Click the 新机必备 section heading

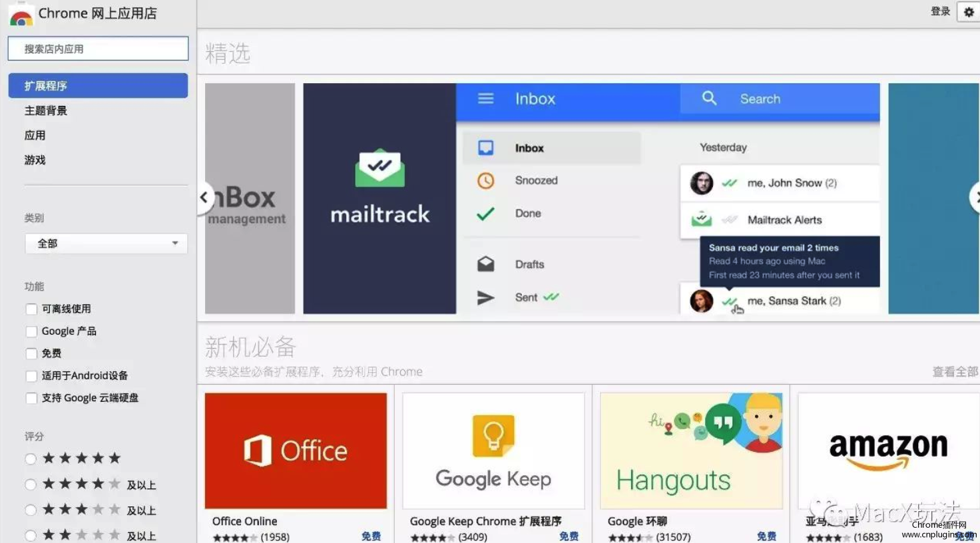(x=250, y=347)
